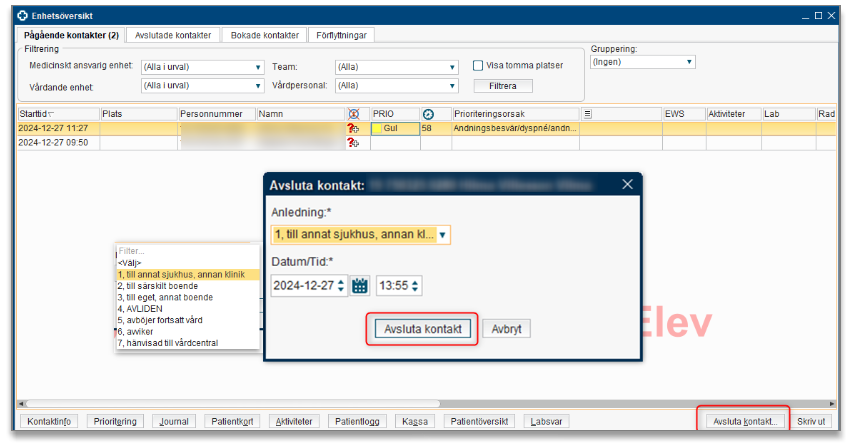
Task: Click the list icon column header
Action: pos(588,115)
